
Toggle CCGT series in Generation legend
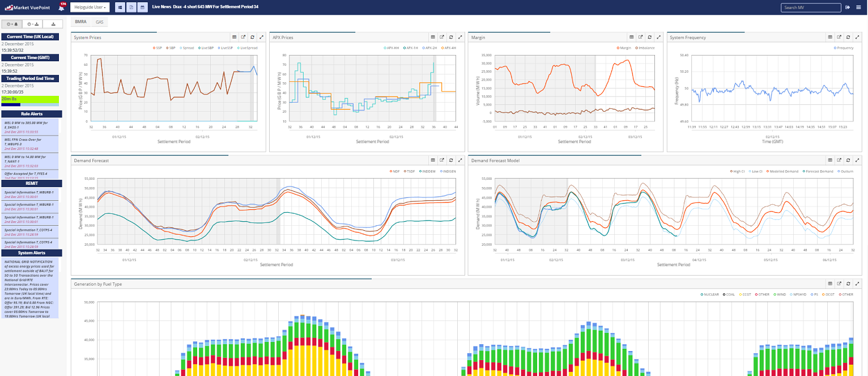(x=746, y=294)
